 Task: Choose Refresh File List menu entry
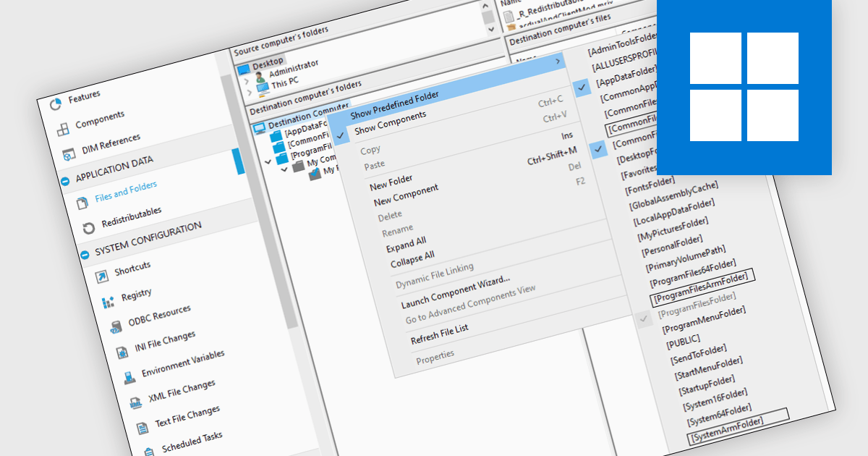(439, 334)
